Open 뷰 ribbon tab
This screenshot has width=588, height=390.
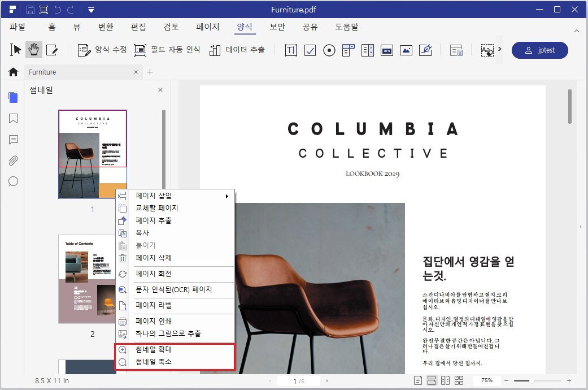[76, 27]
